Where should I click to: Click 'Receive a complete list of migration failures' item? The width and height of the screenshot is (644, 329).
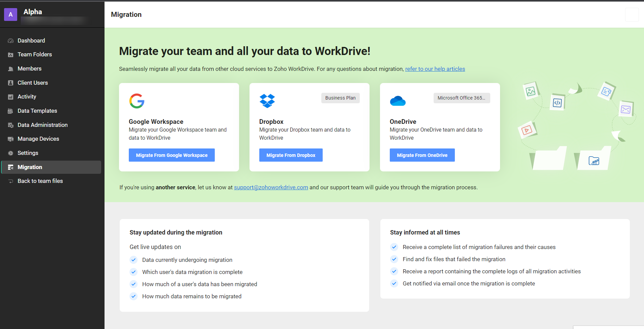coord(479,247)
